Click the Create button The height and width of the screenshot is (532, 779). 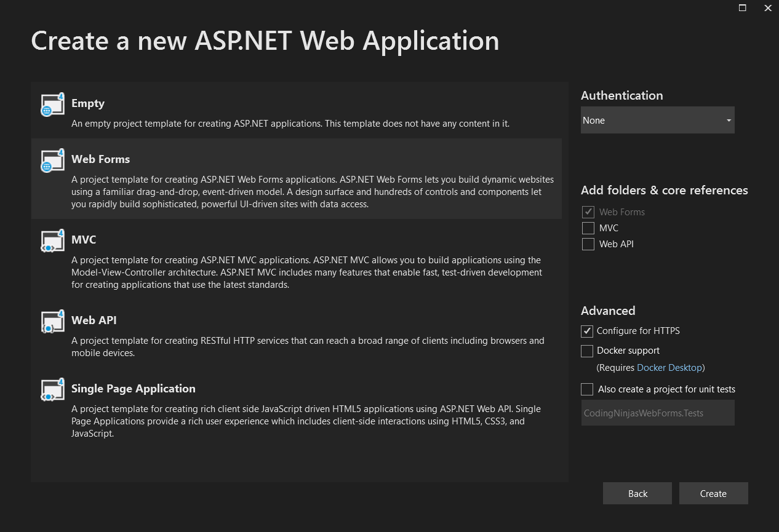click(713, 493)
